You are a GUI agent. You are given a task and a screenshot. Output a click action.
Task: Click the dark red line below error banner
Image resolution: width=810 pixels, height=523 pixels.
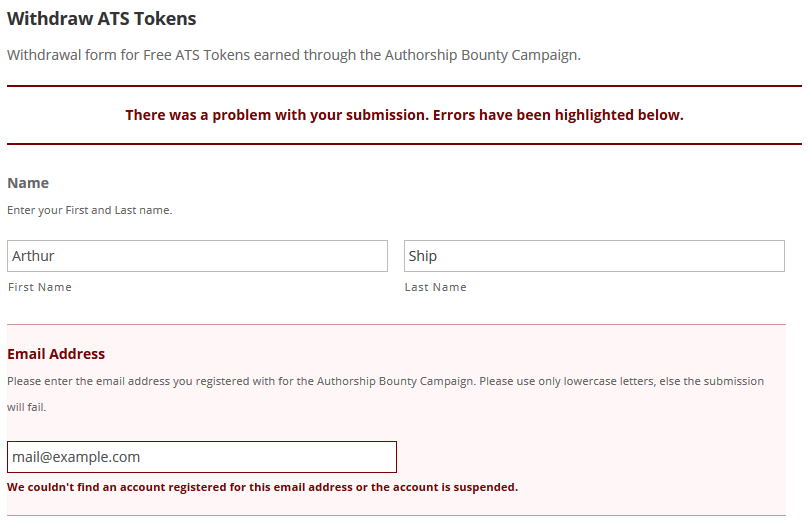coord(404,144)
